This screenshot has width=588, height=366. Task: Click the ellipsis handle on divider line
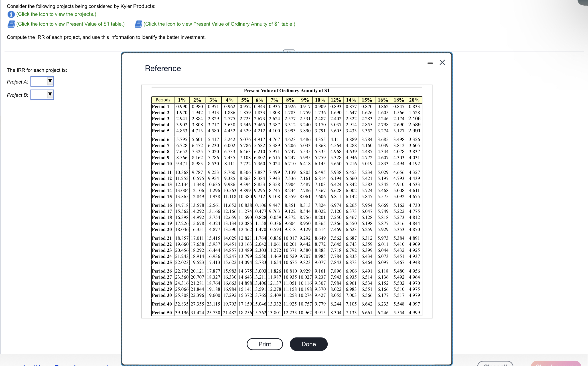[289, 51]
